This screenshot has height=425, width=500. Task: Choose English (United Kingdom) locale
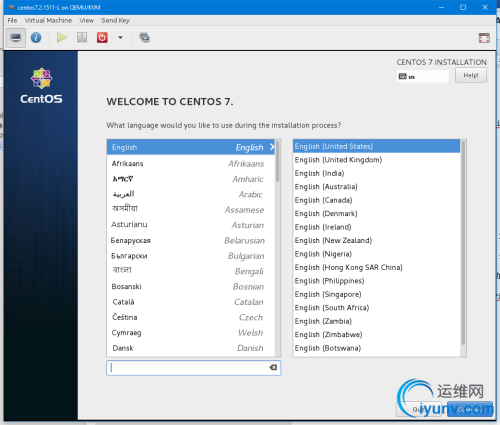[x=377, y=160]
